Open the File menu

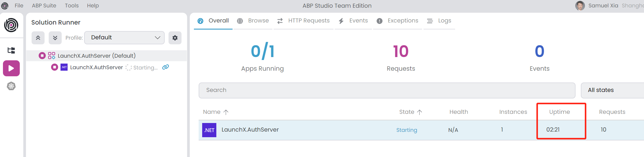click(x=19, y=6)
